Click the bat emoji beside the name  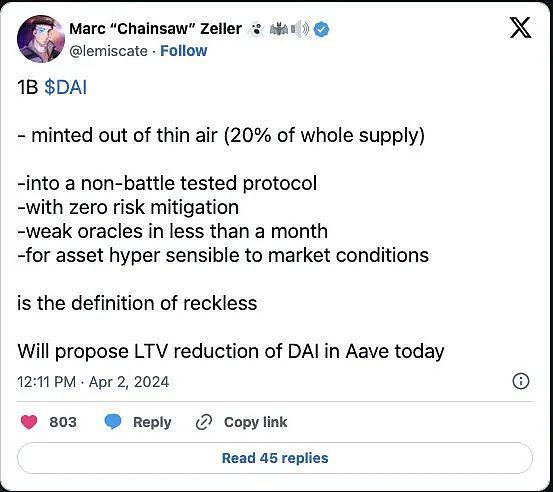click(x=279, y=29)
